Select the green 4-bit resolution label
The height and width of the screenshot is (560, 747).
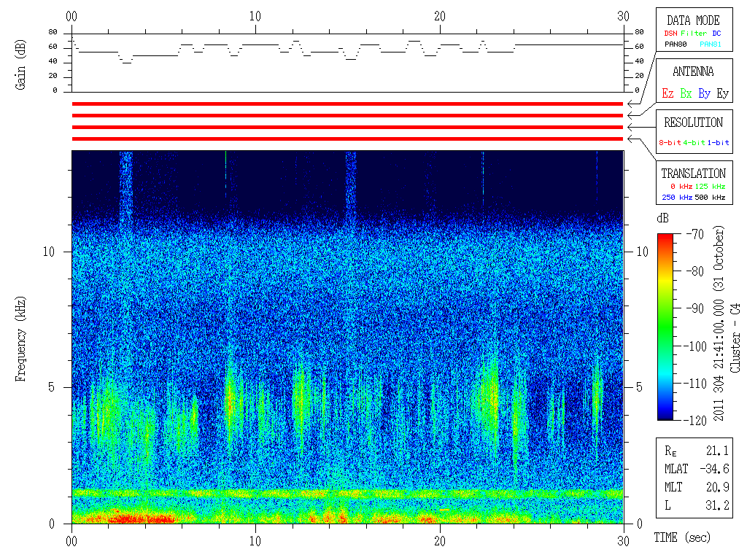[x=694, y=142]
